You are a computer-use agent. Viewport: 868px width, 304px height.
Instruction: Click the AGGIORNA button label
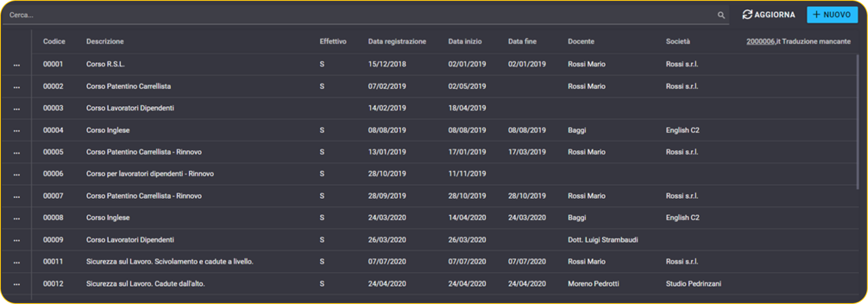774,15
